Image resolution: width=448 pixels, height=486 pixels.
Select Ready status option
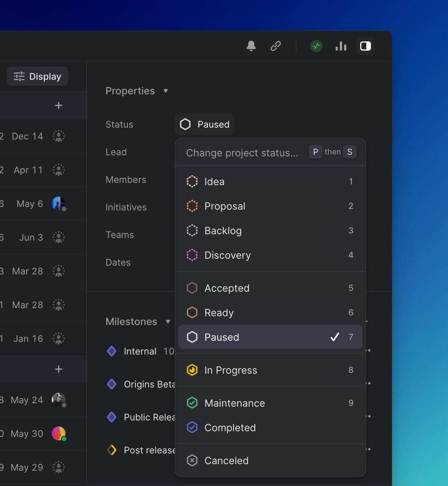tap(270, 312)
